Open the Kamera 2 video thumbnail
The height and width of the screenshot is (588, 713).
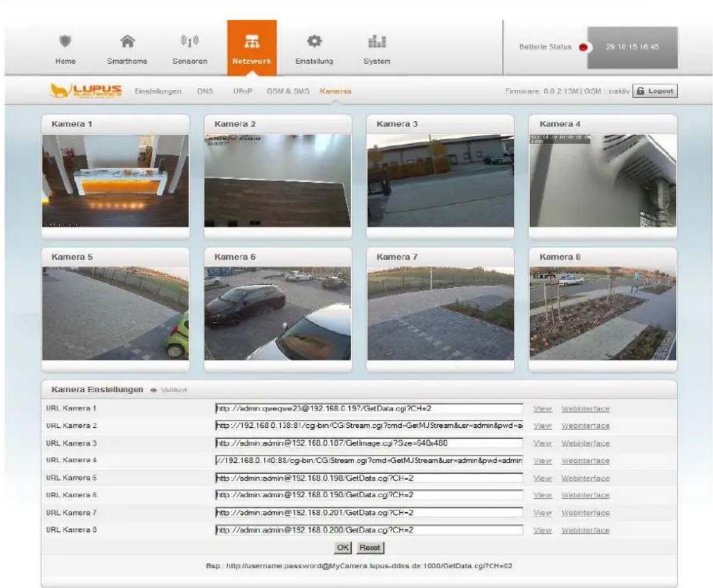(277, 181)
